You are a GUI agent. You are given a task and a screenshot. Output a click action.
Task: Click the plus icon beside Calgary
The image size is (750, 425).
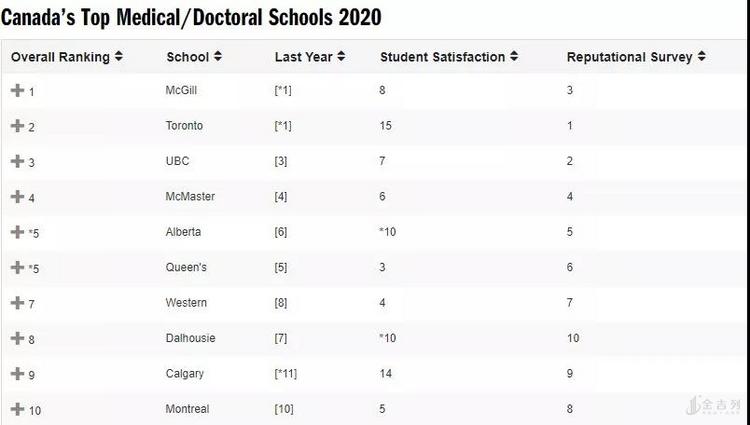click(x=17, y=374)
